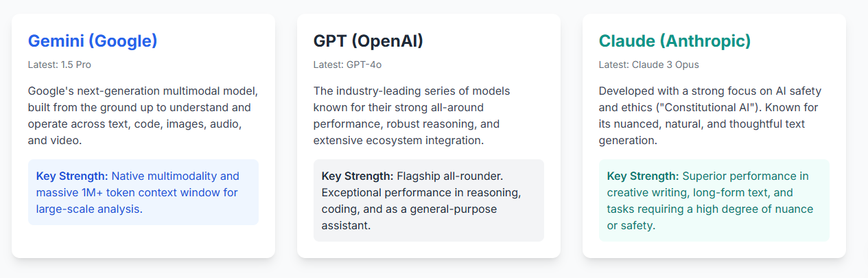Viewport: 868px width, 278px height.
Task: Click the green Claude Key Strength box
Action: coord(714,200)
